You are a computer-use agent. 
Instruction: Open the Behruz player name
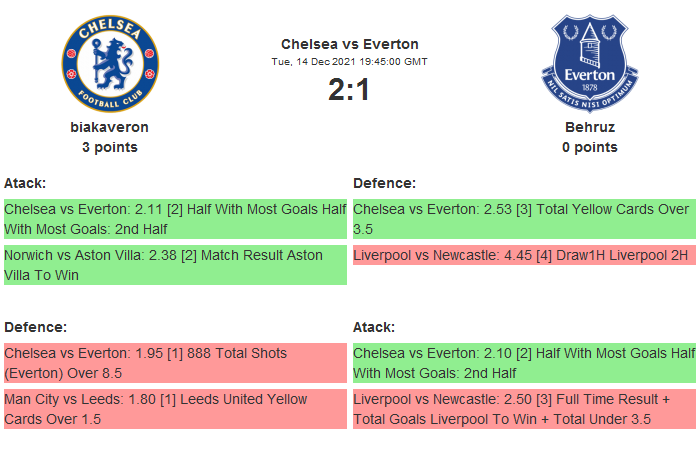[589, 127]
